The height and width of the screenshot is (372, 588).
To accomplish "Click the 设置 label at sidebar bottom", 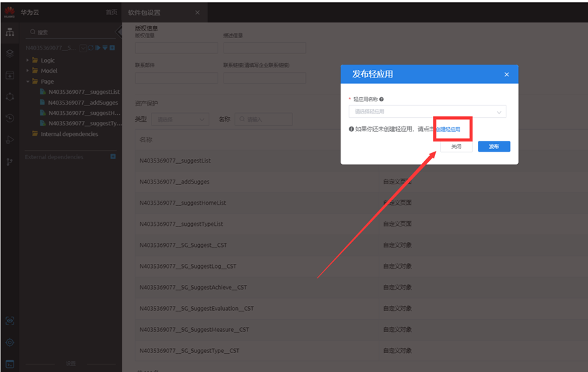I will (x=71, y=363).
